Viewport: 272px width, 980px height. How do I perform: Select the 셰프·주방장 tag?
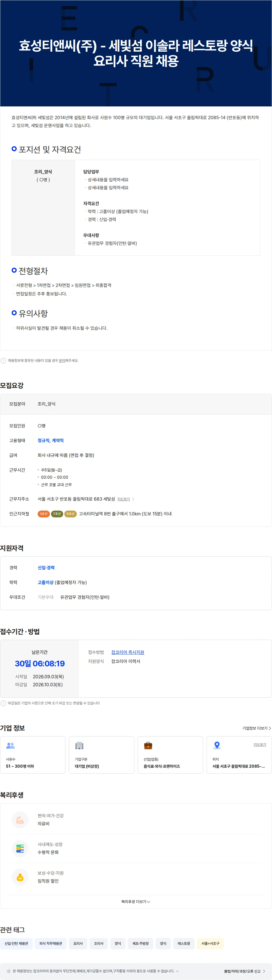[x=141, y=943]
